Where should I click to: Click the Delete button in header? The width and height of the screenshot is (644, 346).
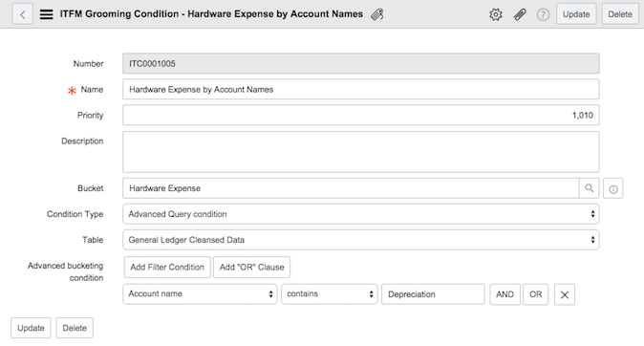coord(620,14)
